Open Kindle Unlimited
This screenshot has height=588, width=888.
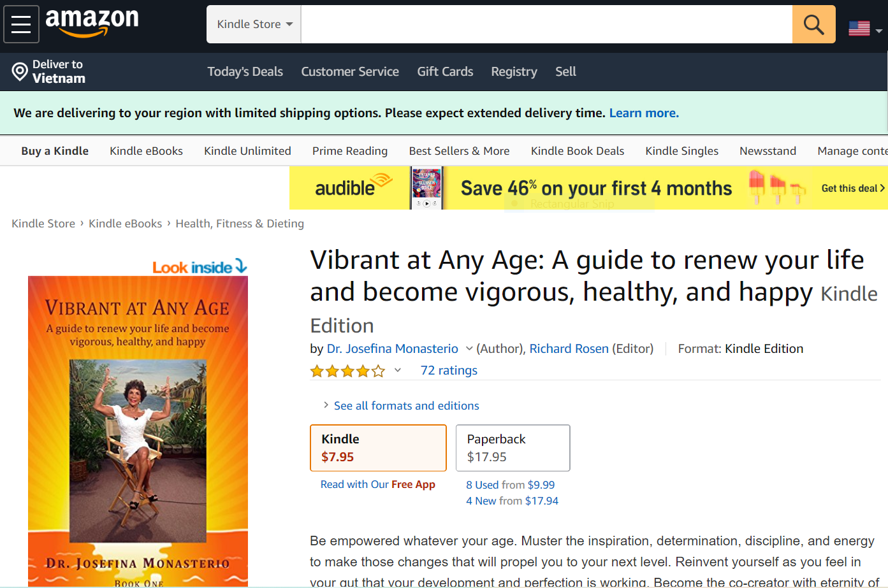pos(247,151)
